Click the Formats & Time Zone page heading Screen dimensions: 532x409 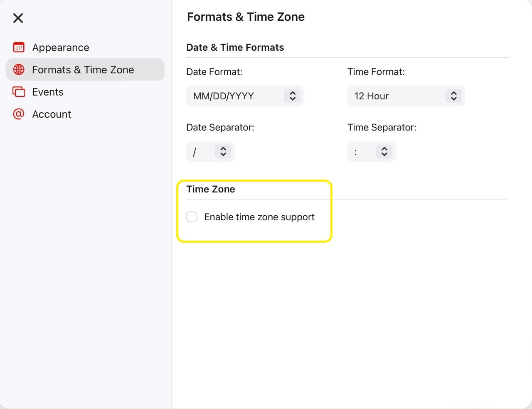click(246, 17)
